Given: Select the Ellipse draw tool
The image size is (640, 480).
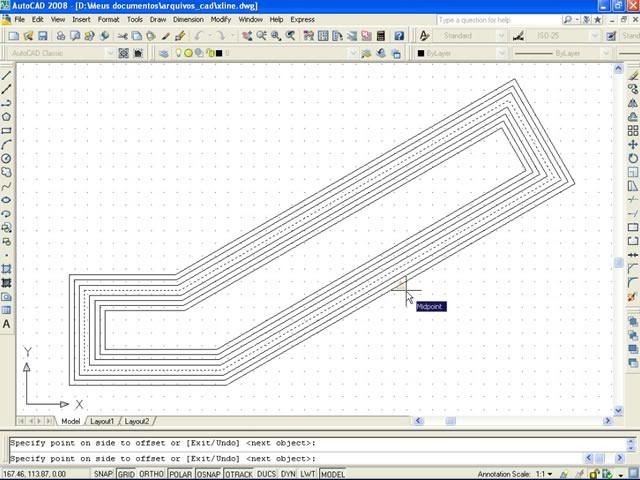Looking at the screenshot, I should pyautogui.click(x=6, y=200).
